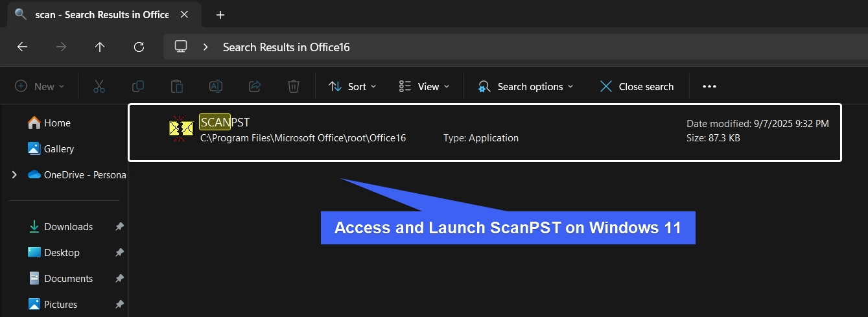Image resolution: width=868 pixels, height=317 pixels.
Task: Expand the address bar chevron after monitor icon
Action: pyautogui.click(x=205, y=47)
